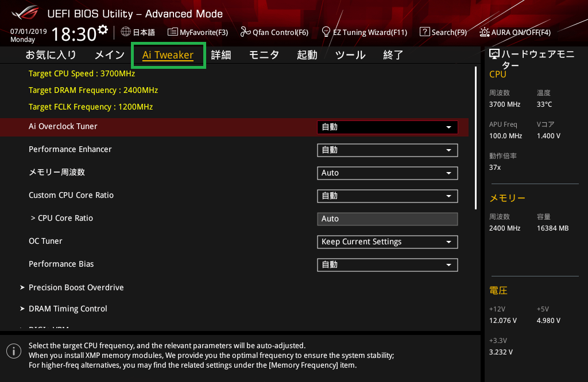Open the 終了 tab
The image size is (588, 382).
pos(393,55)
